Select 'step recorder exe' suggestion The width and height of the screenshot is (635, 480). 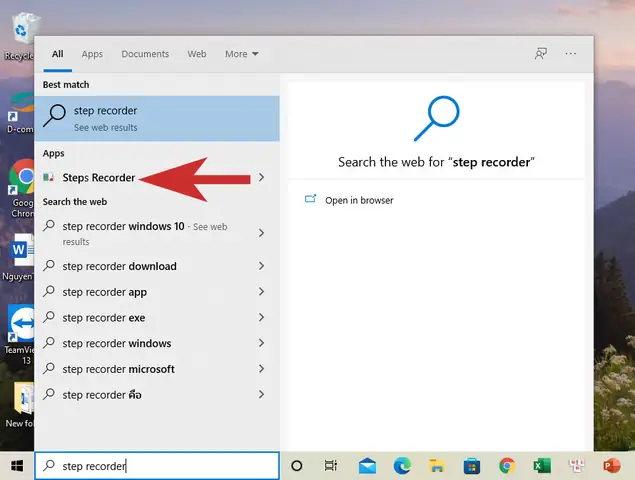point(157,318)
